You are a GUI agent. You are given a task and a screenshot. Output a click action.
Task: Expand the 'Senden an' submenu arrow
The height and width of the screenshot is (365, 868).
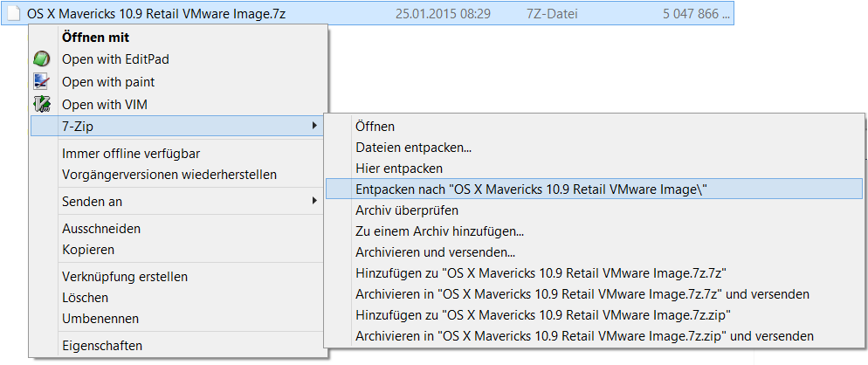[314, 201]
